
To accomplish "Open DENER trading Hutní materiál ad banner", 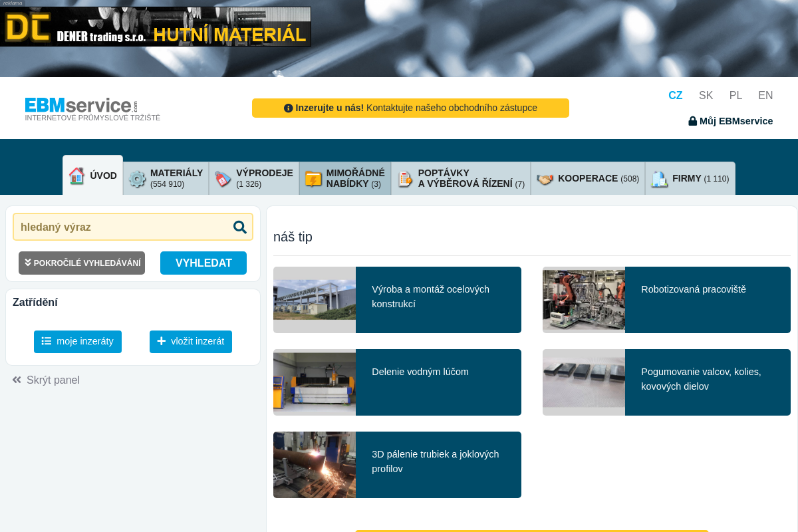I will pos(156,27).
